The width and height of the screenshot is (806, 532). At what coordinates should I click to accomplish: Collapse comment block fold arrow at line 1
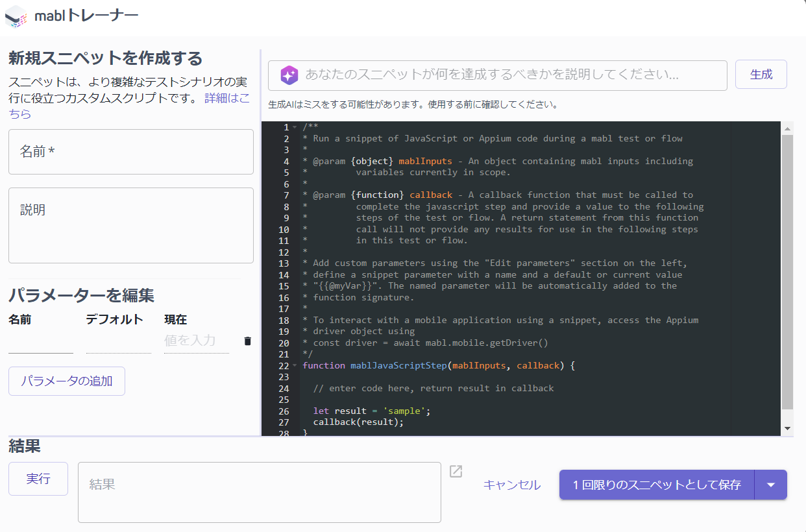(295, 127)
